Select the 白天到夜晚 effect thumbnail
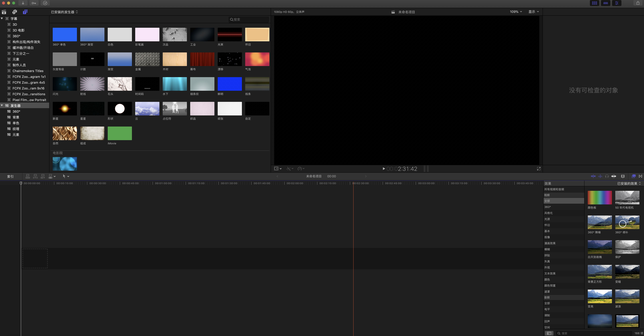The image size is (644, 336). point(600,247)
